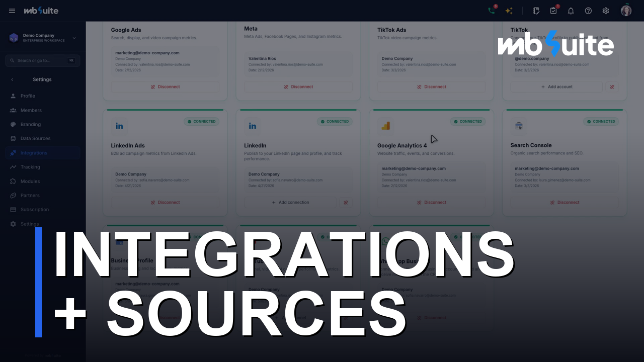
Task: Click CONNECTED badge on LinkedIn Ads card
Action: [x=201, y=121]
